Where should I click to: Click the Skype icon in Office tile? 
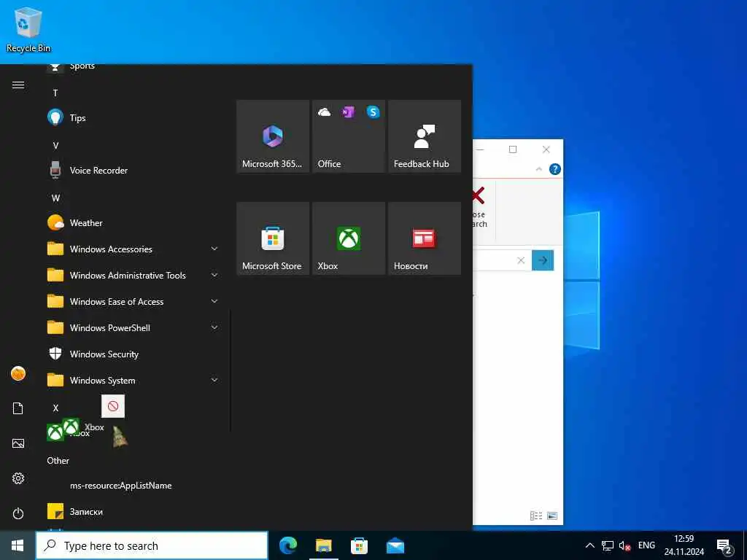pyautogui.click(x=373, y=112)
